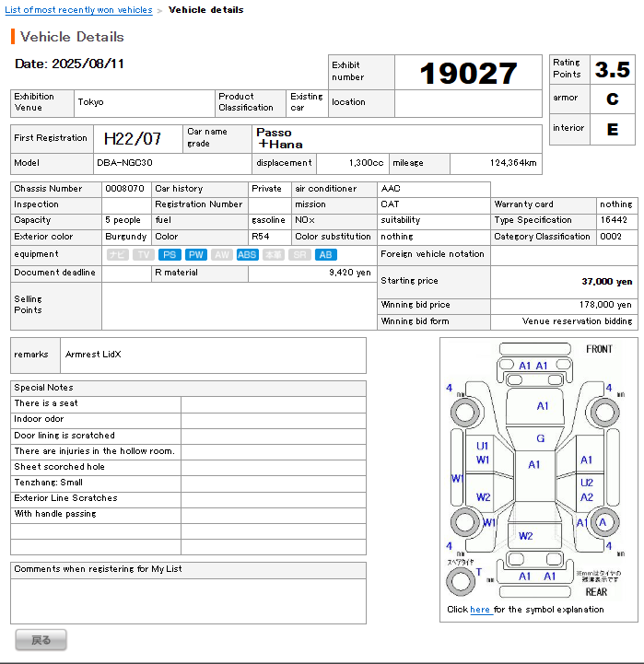Click the greyed-out TV equipment badge
Viewport: 644px width, 664px height.
[143, 254]
